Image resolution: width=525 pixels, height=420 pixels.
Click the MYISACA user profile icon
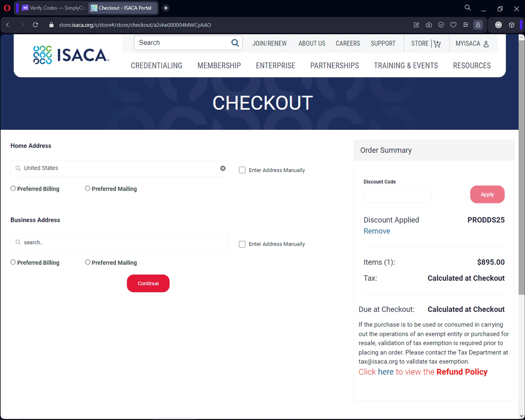[x=486, y=44]
